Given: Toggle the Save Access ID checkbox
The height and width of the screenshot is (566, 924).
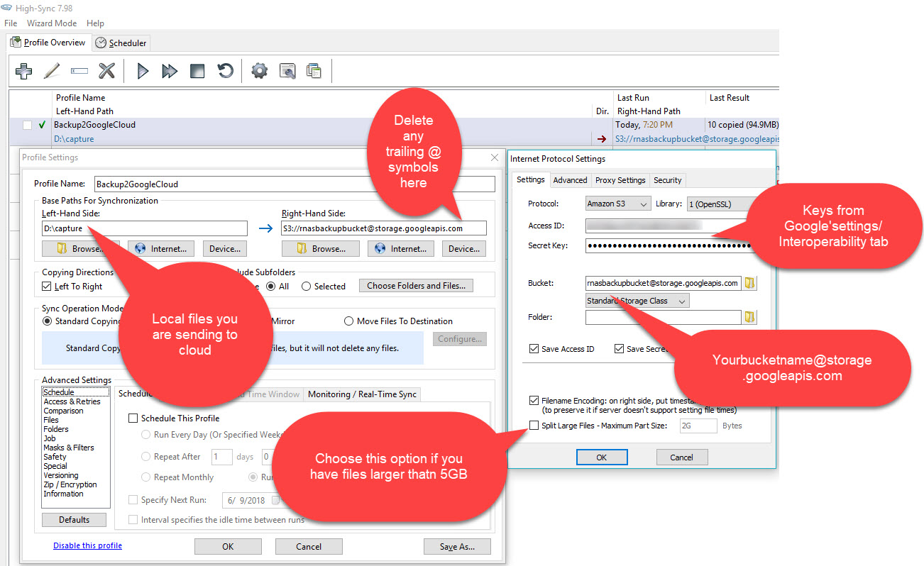Looking at the screenshot, I should (x=534, y=349).
